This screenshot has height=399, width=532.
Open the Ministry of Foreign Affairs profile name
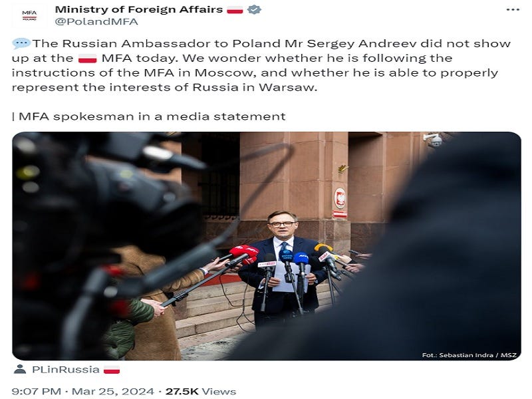click(139, 9)
